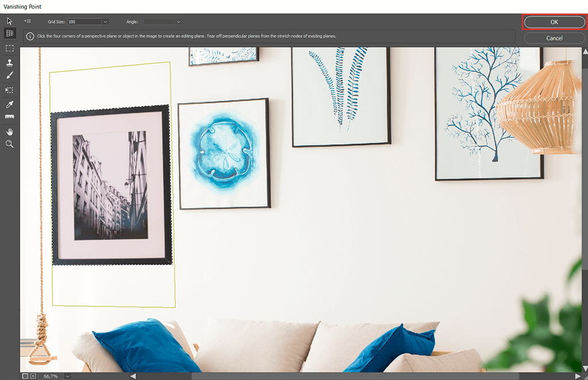
Task: Click the vertical scrollbar up arrow
Action: click(585, 51)
